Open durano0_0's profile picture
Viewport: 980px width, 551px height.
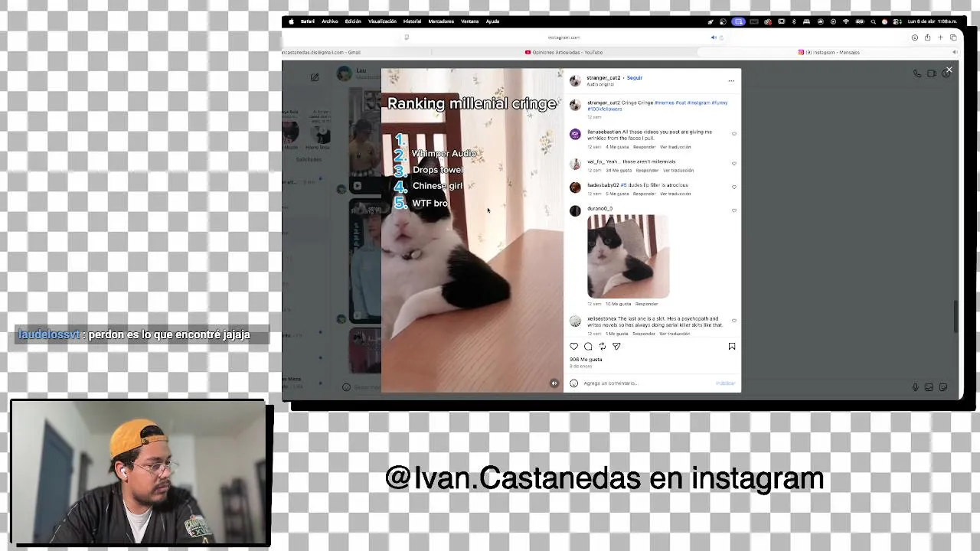[575, 211]
